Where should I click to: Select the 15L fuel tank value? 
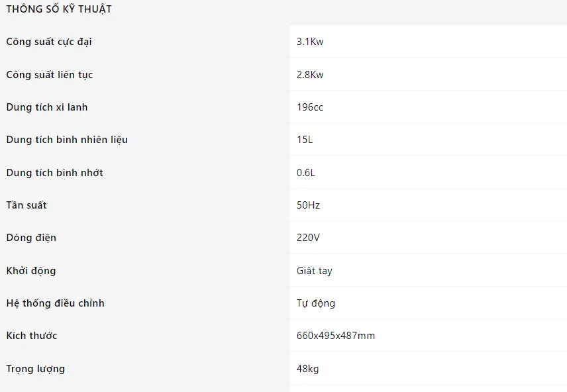click(305, 140)
